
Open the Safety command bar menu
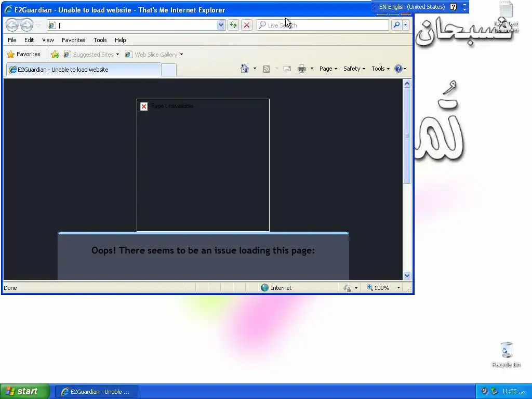pyautogui.click(x=354, y=69)
